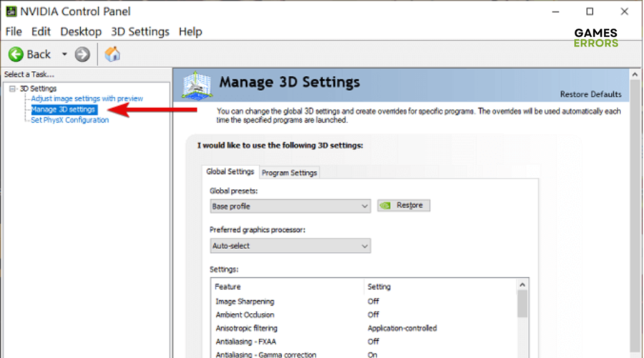Click the main panel scroll-up arrow

point(635,74)
